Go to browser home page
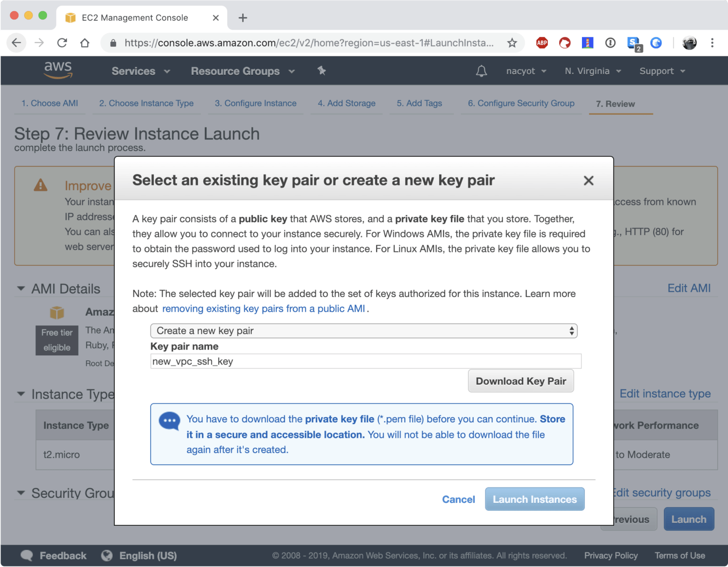Image resolution: width=728 pixels, height=567 pixels. click(x=85, y=43)
